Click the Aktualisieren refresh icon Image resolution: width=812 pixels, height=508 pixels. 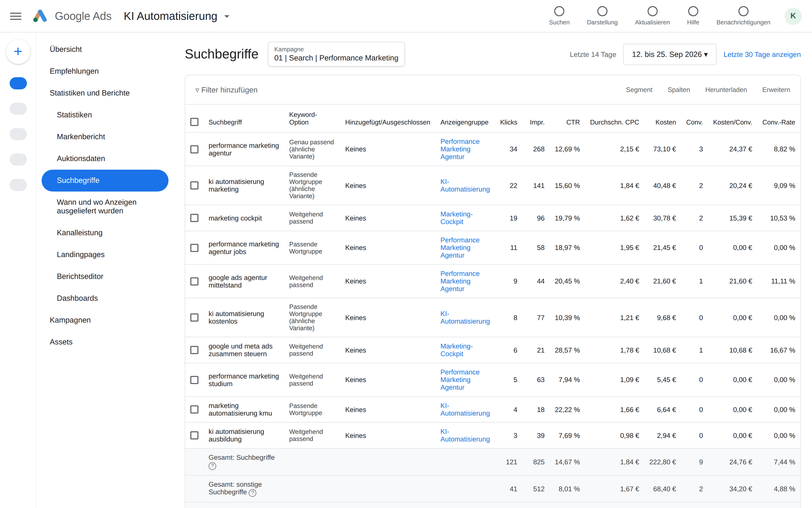coord(652,11)
